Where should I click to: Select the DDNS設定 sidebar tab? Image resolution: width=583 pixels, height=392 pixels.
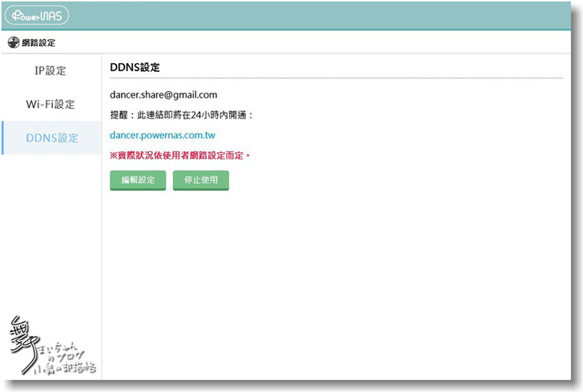[52, 138]
